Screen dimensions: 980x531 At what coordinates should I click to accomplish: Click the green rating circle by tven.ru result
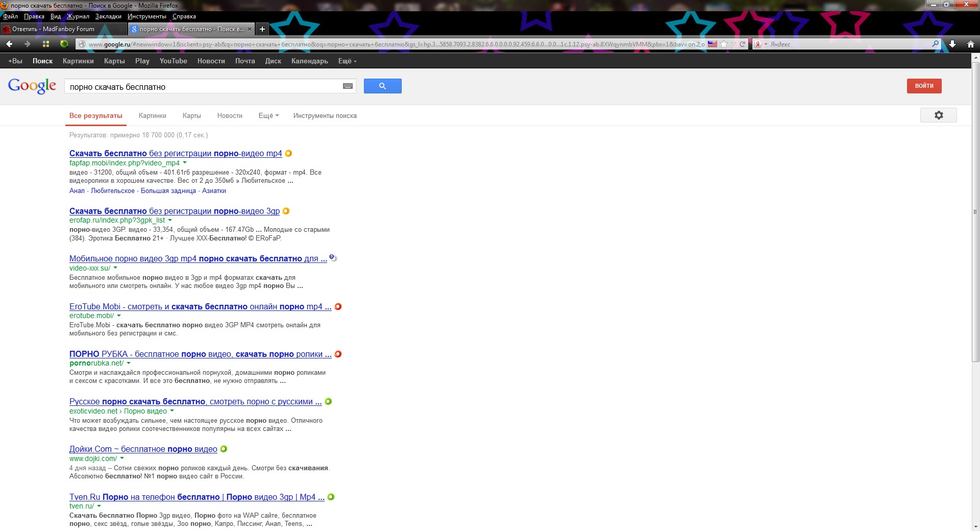[x=331, y=497]
